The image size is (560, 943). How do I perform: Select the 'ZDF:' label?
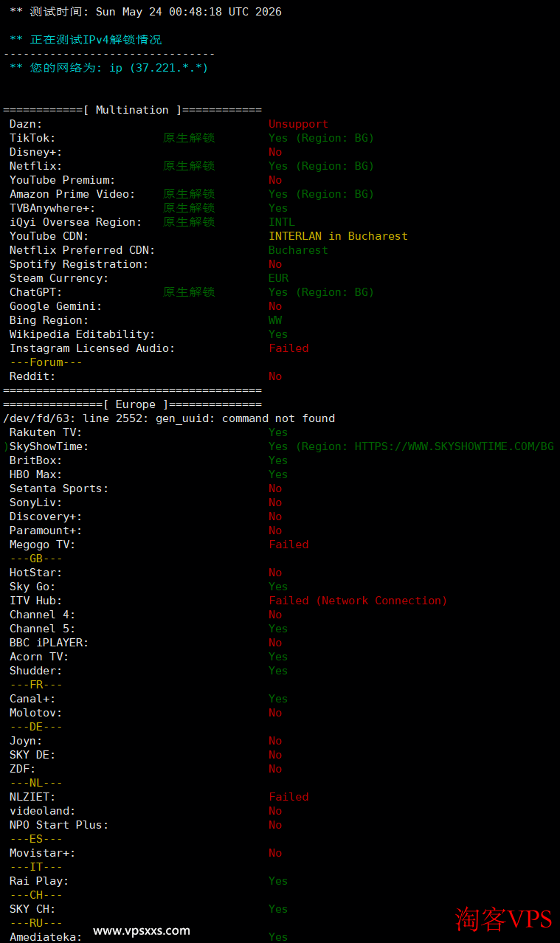tap(22, 769)
